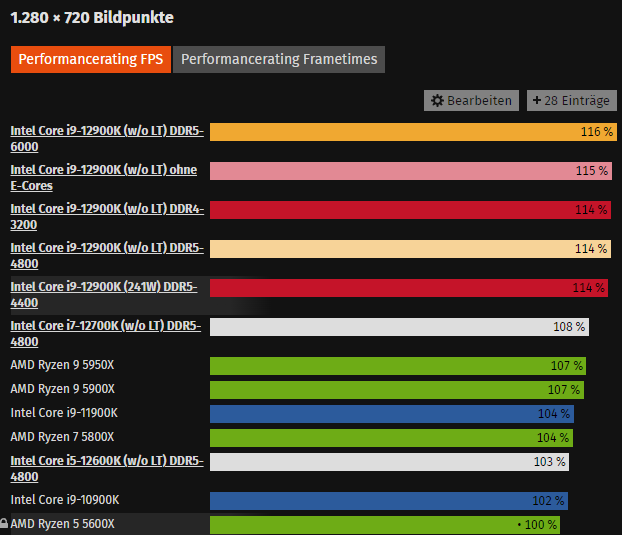This screenshot has width=622, height=535.
Task: Click the green 107 % Ryzen 9 5900X bar
Action: click(x=397, y=390)
